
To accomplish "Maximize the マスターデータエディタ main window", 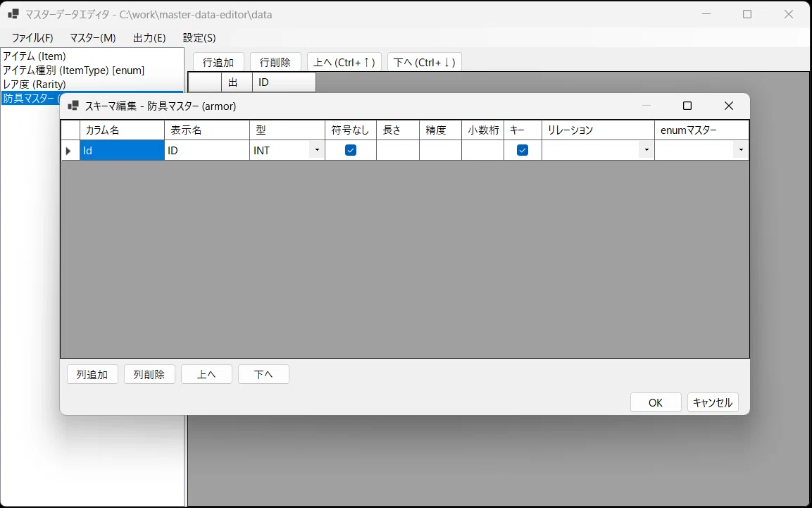I will [x=747, y=14].
